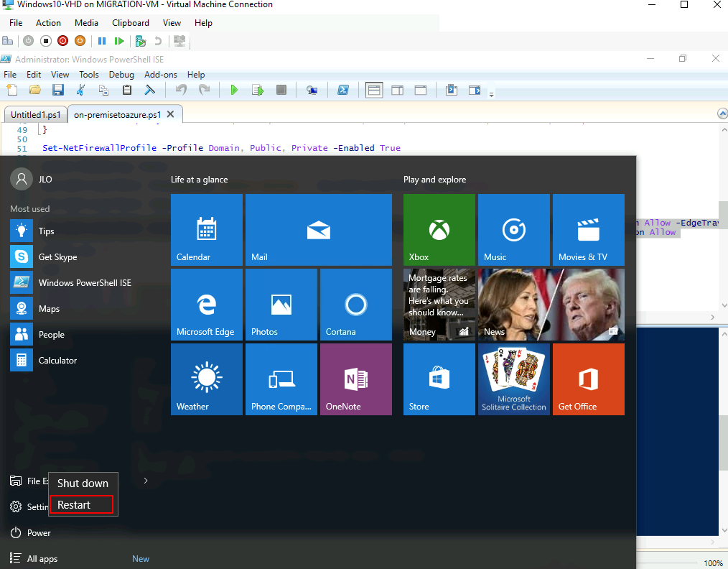Open the Cortana tile
728x569 pixels.
[356, 305]
